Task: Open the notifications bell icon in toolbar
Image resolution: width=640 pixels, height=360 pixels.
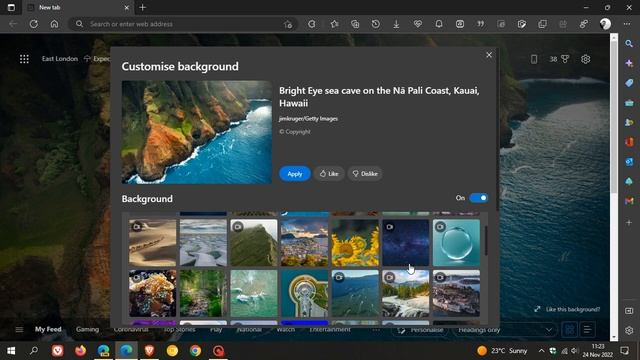Action: (439, 24)
